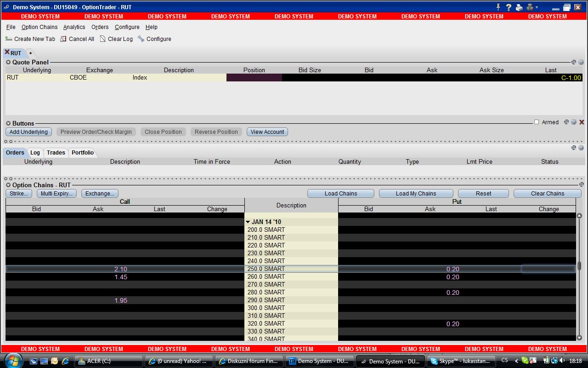Collapse the Buttons panel section
This screenshot has height=368, width=588.
pos(8,123)
